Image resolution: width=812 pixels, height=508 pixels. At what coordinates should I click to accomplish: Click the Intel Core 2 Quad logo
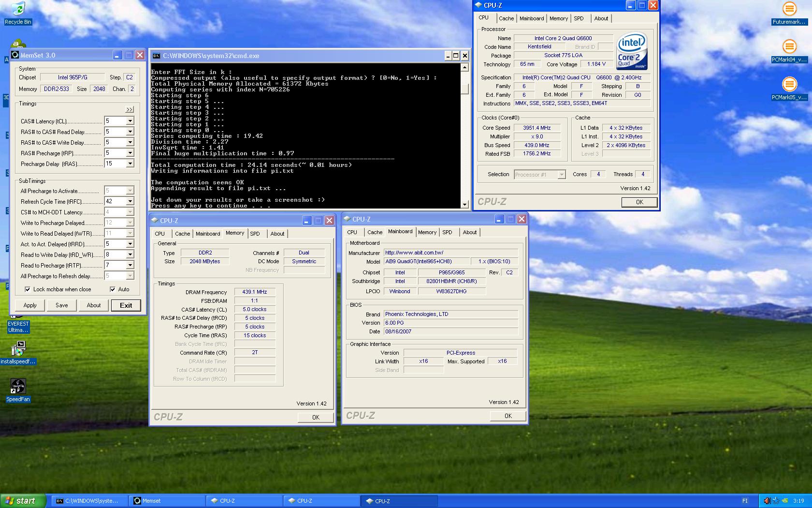(x=632, y=51)
